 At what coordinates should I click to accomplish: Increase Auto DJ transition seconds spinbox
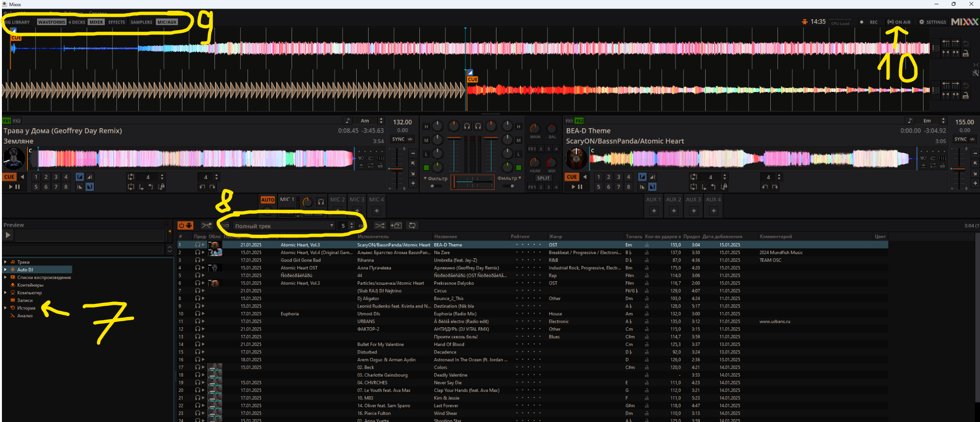pyautogui.click(x=352, y=224)
